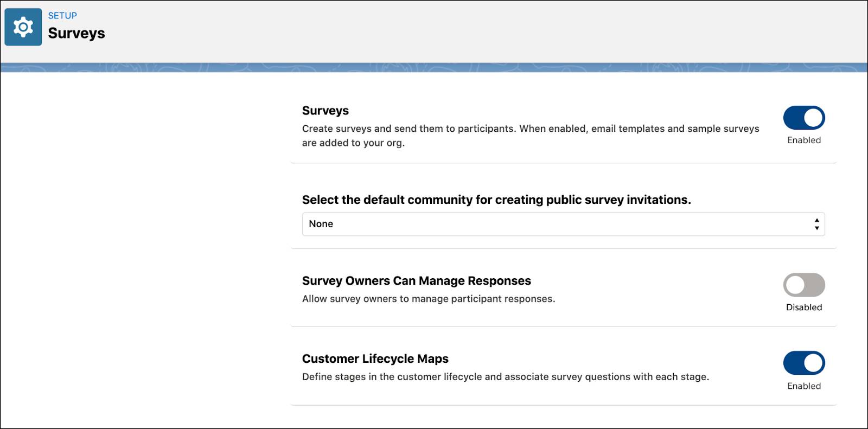Open the SETUP breadcrumb link
The image size is (868, 429).
(x=62, y=16)
